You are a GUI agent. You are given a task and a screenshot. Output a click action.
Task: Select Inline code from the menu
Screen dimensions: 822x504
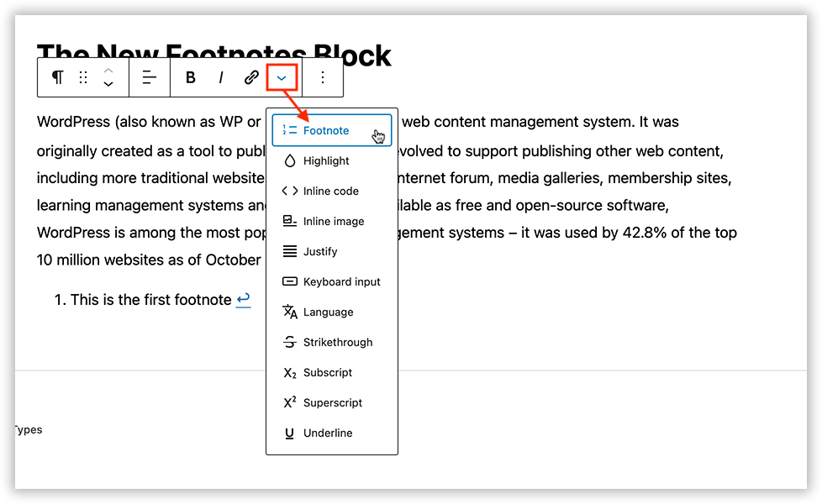(x=330, y=192)
